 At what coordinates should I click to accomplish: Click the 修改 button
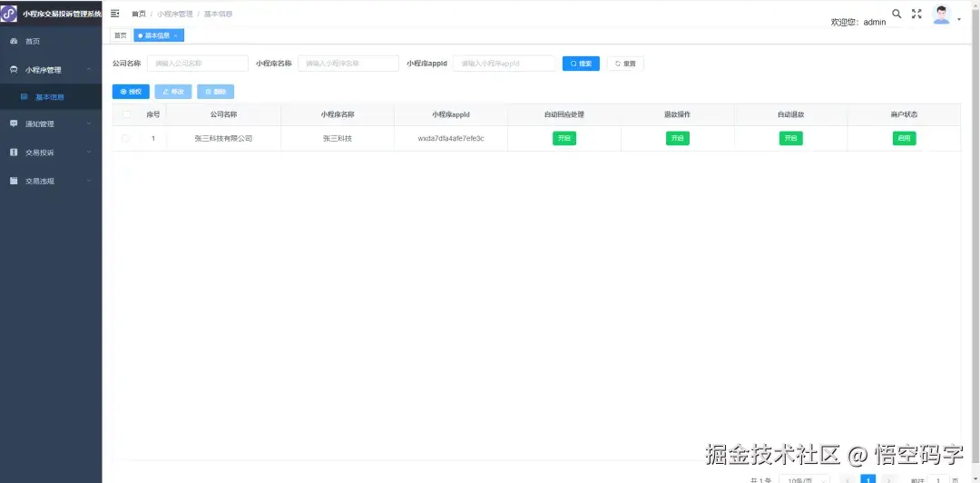[173, 92]
